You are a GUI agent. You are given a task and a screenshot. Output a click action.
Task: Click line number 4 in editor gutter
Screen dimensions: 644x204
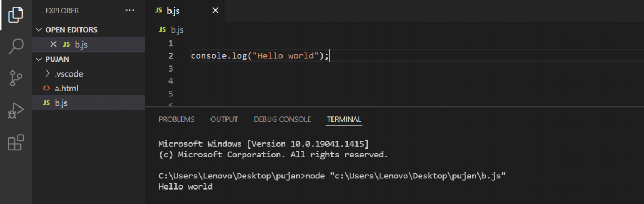pos(171,81)
